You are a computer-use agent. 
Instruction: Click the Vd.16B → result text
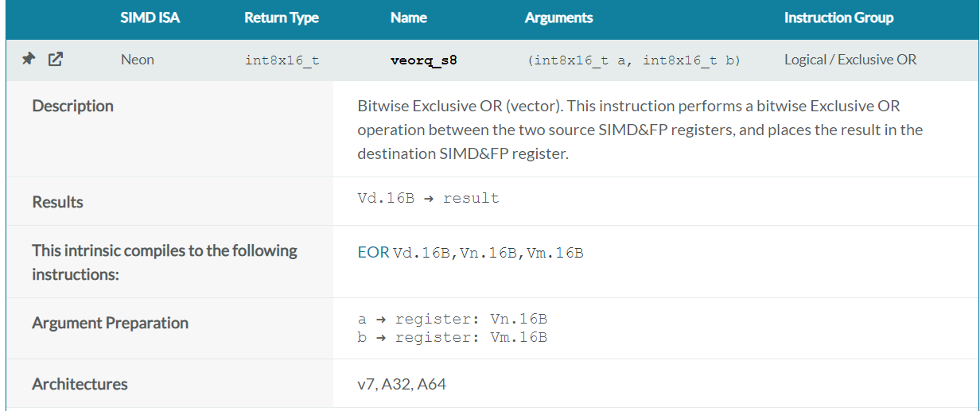428,199
